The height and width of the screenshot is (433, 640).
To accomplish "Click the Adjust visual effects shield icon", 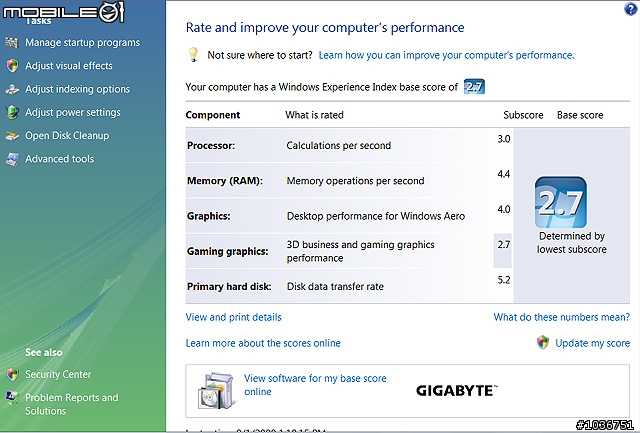I will point(12,66).
